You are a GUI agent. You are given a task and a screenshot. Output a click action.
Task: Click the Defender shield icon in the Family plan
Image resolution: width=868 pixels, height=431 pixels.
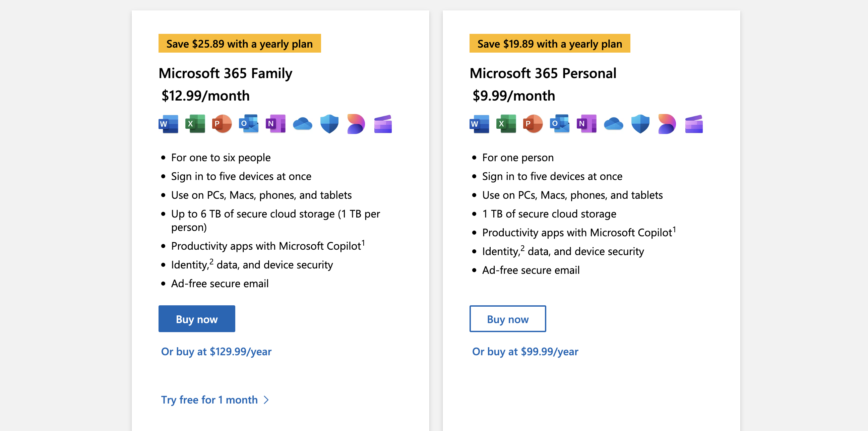point(329,124)
